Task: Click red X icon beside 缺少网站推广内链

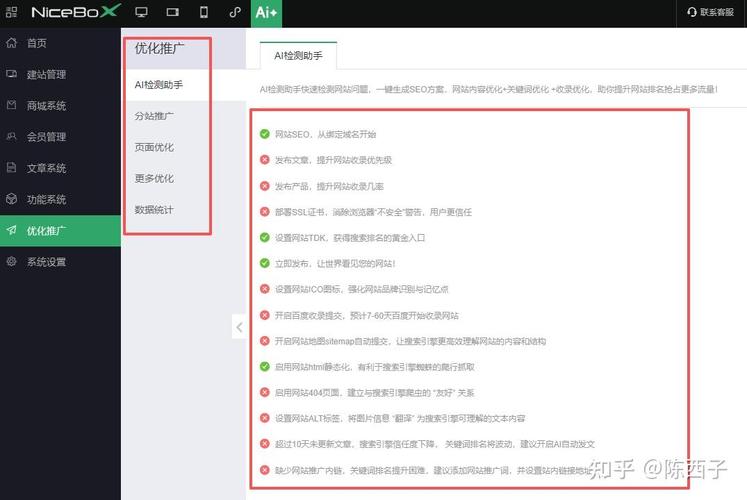Action: pyautogui.click(x=265, y=470)
